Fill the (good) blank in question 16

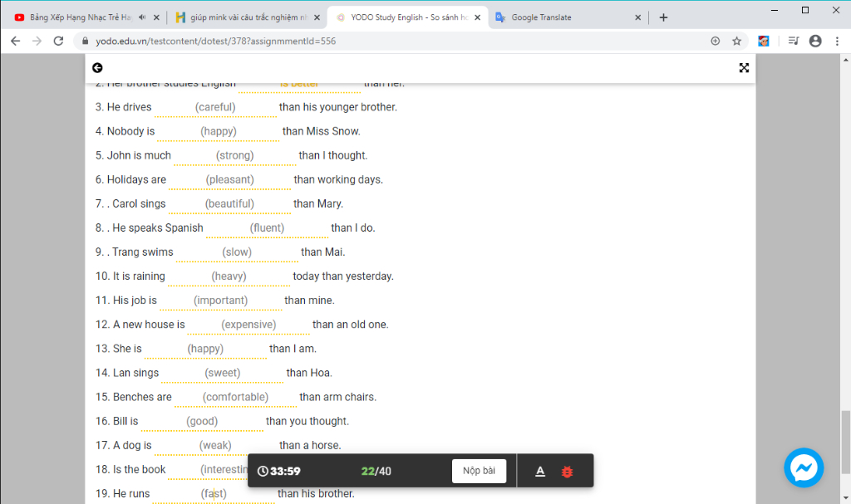(202, 422)
